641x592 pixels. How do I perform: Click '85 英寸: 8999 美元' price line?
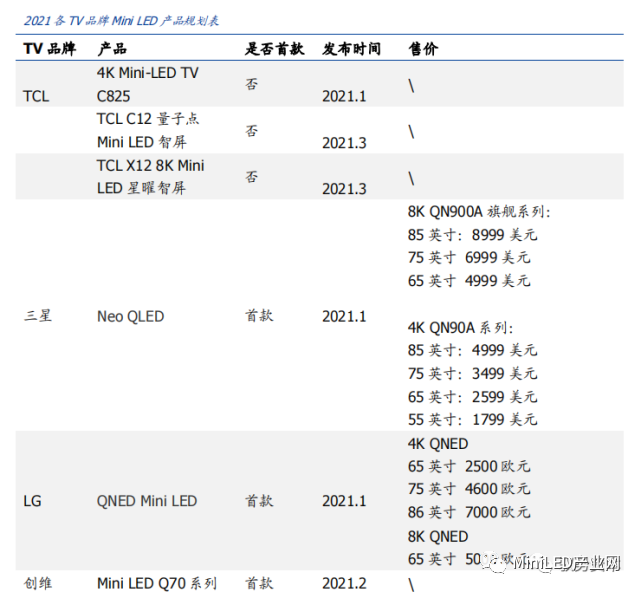pos(472,235)
